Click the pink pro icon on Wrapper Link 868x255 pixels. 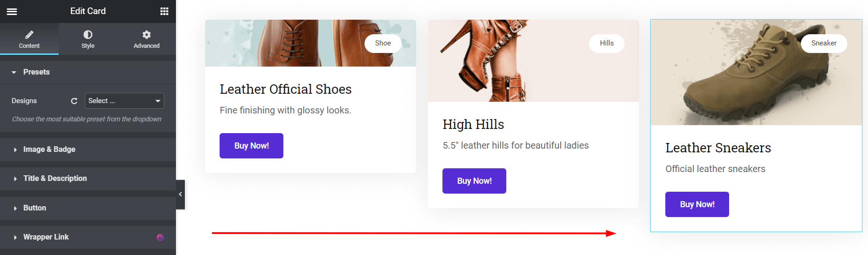(160, 237)
